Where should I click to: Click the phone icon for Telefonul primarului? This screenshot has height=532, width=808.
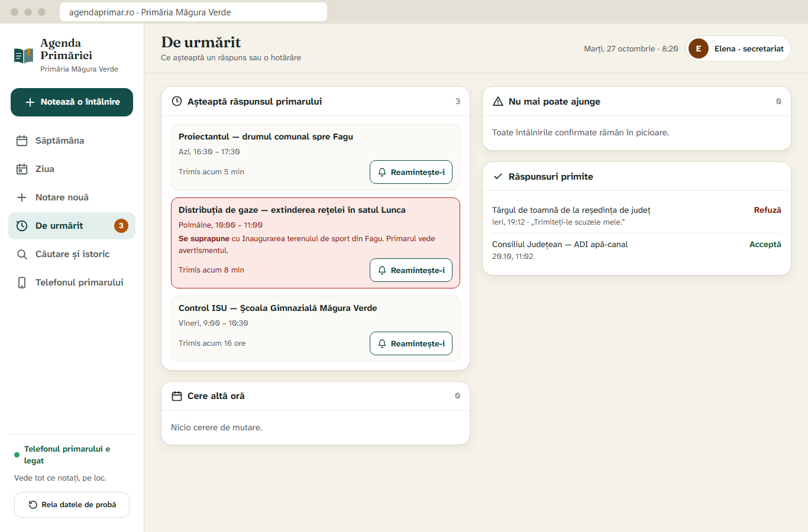point(22,283)
